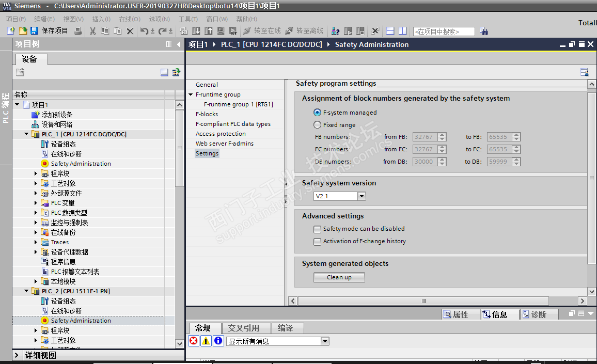597x364 pixels.
Task: Select 添加新设备 in project tree
Action: tap(57, 115)
